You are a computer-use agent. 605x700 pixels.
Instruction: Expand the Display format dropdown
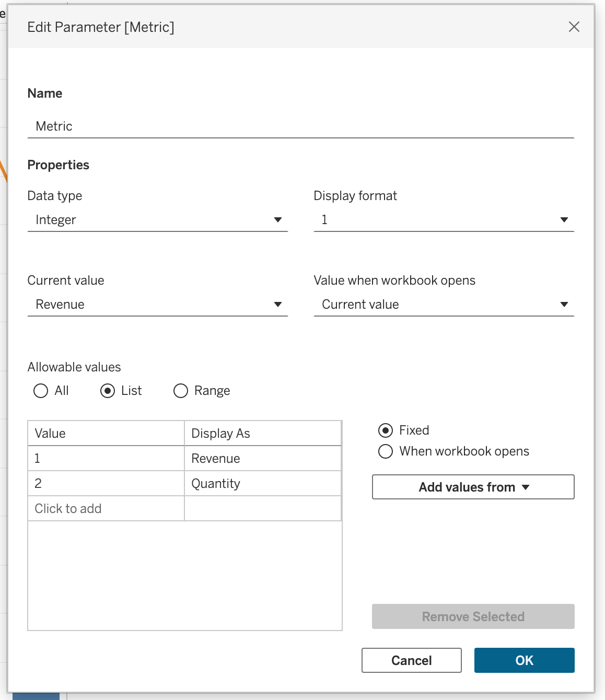point(444,220)
